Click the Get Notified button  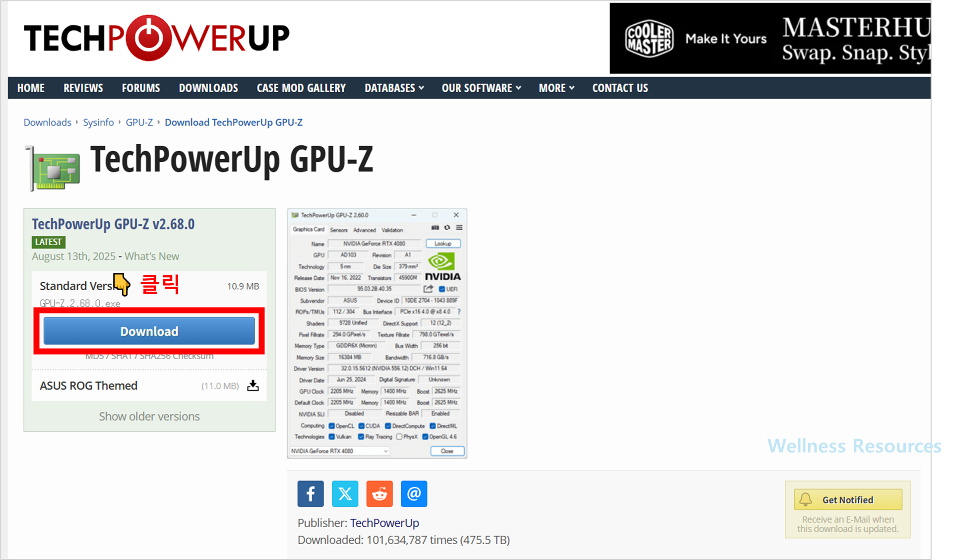[848, 500]
